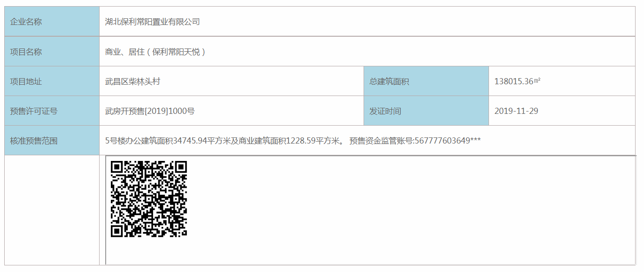Select project name 商业、居住（保利常阳天悦）
644x272 pixels.
click(x=155, y=52)
